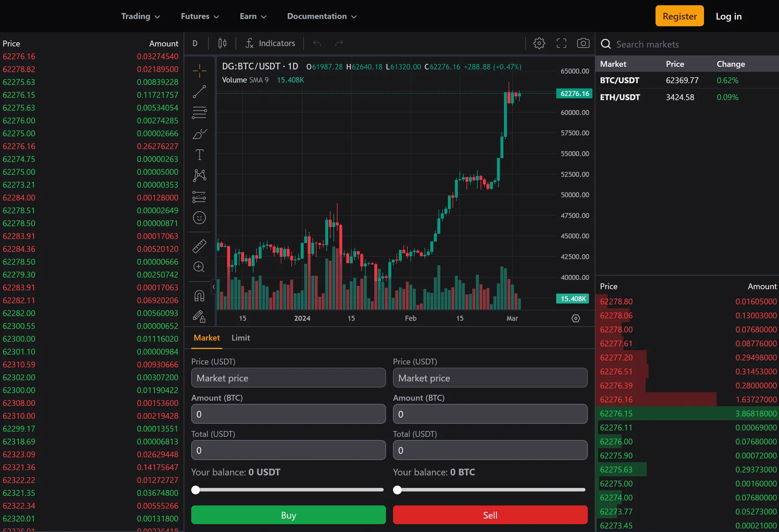This screenshot has height=532, width=779.
Task: Open chart time axis settings icon
Action: pyautogui.click(x=576, y=318)
